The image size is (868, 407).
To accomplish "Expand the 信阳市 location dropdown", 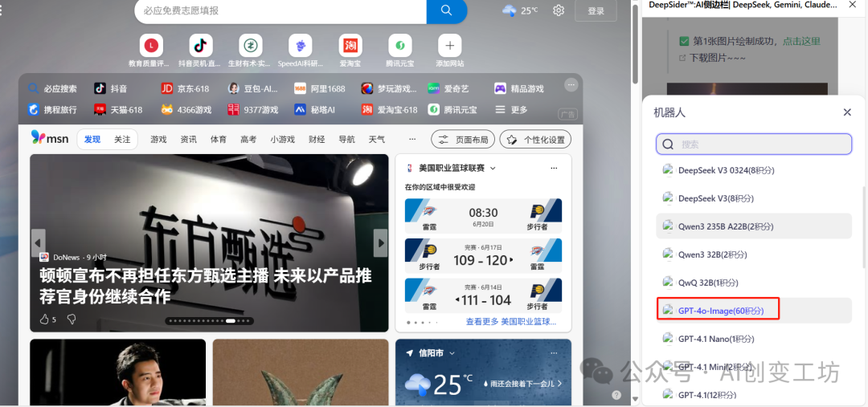I will tap(452, 352).
